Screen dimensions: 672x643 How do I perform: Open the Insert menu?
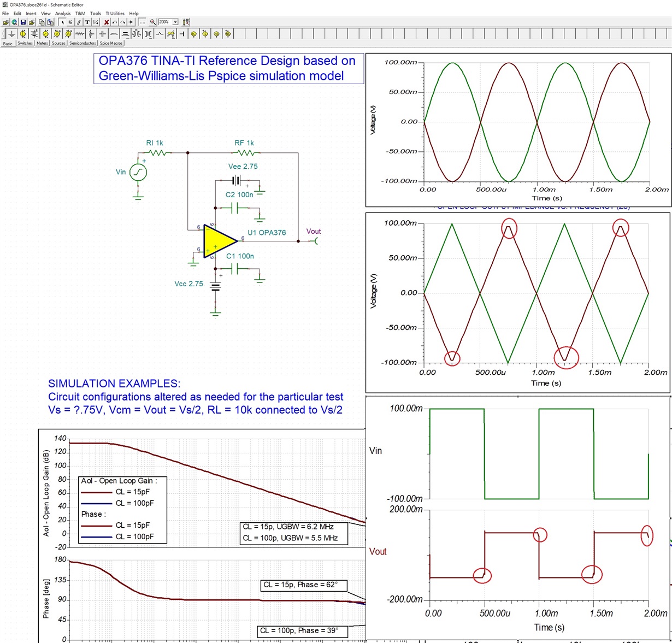tap(31, 13)
